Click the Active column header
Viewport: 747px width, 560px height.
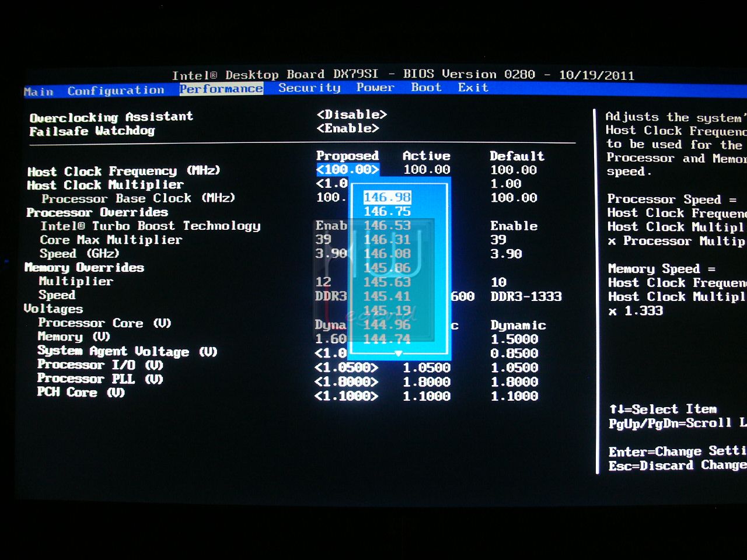pyautogui.click(x=426, y=156)
